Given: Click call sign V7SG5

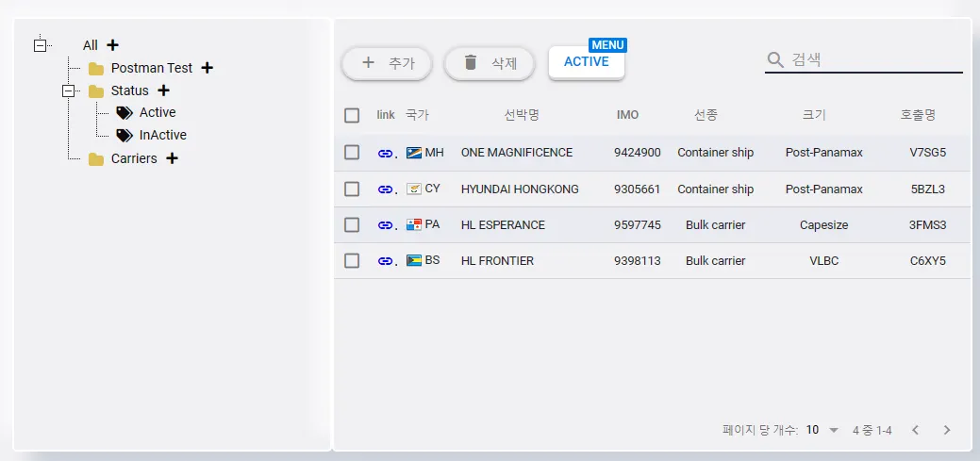Looking at the screenshot, I should (928, 153).
